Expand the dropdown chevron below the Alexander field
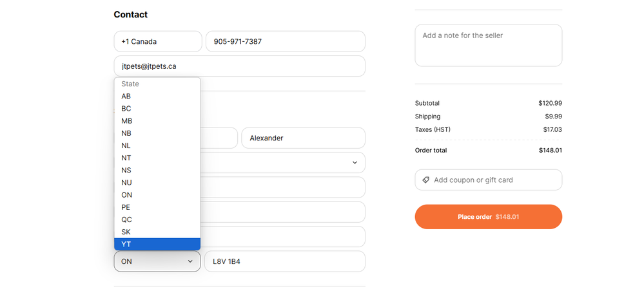 pos(355,163)
